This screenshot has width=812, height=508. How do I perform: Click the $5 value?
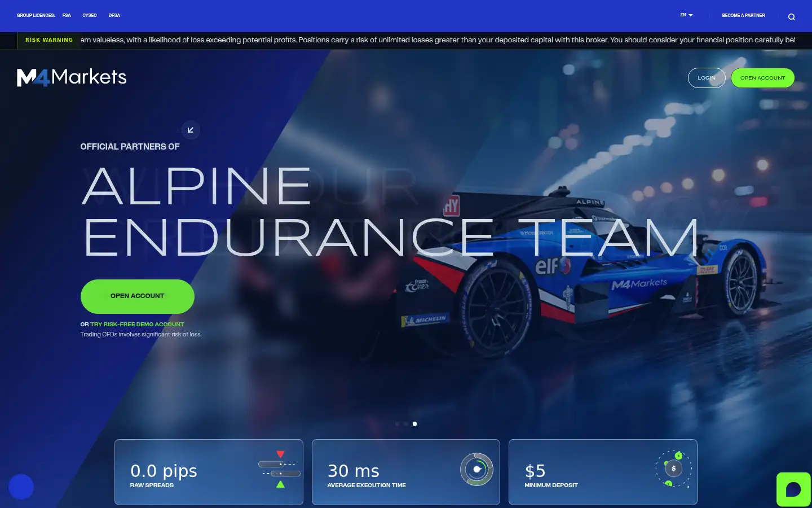(x=535, y=471)
